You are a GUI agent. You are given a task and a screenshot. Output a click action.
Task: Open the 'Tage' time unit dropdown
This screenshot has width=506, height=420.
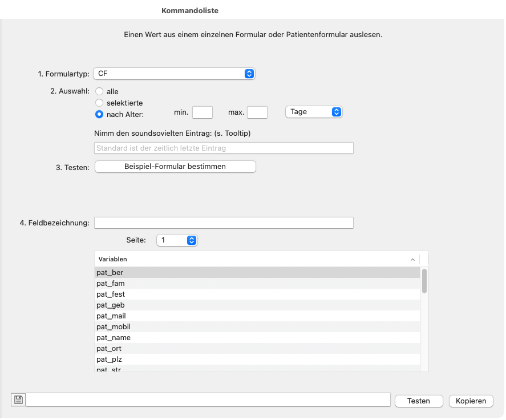point(313,112)
